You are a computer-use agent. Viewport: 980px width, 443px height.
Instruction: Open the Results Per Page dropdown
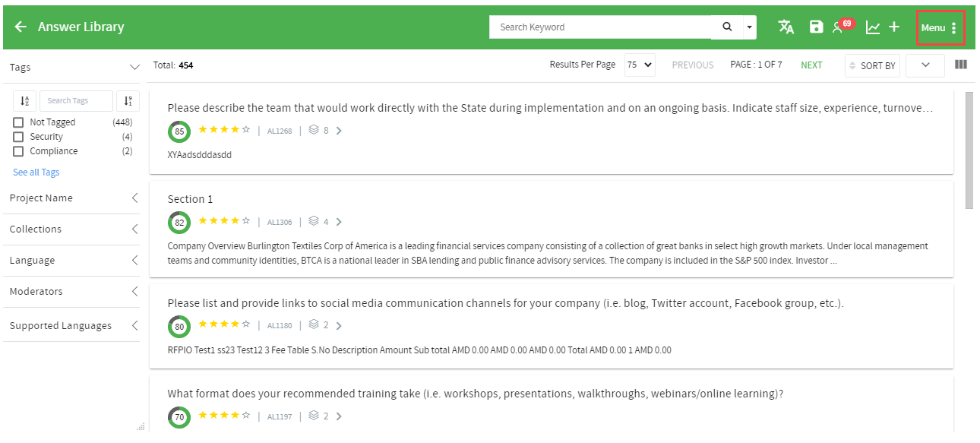click(x=640, y=65)
